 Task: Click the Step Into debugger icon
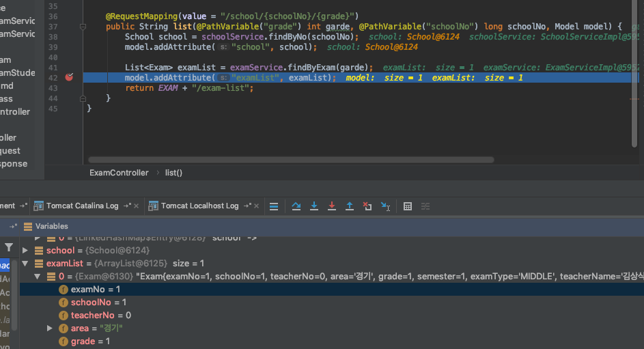tap(313, 206)
